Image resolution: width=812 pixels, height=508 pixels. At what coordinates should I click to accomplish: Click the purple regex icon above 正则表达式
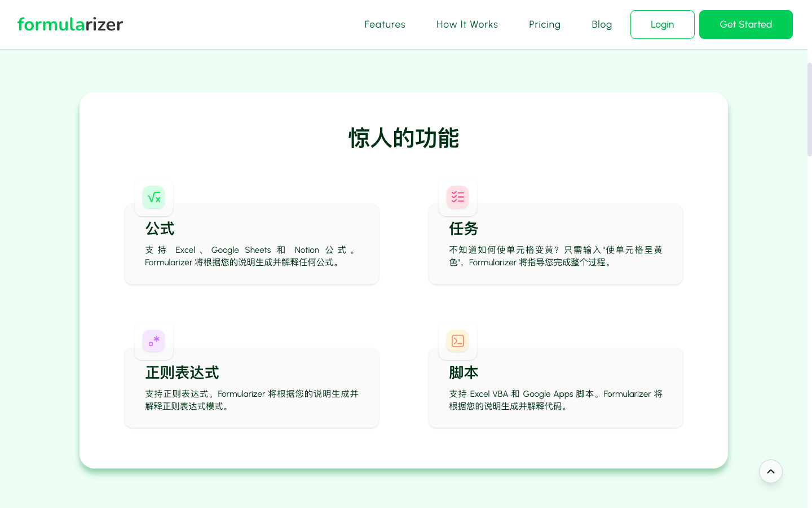[153, 341]
